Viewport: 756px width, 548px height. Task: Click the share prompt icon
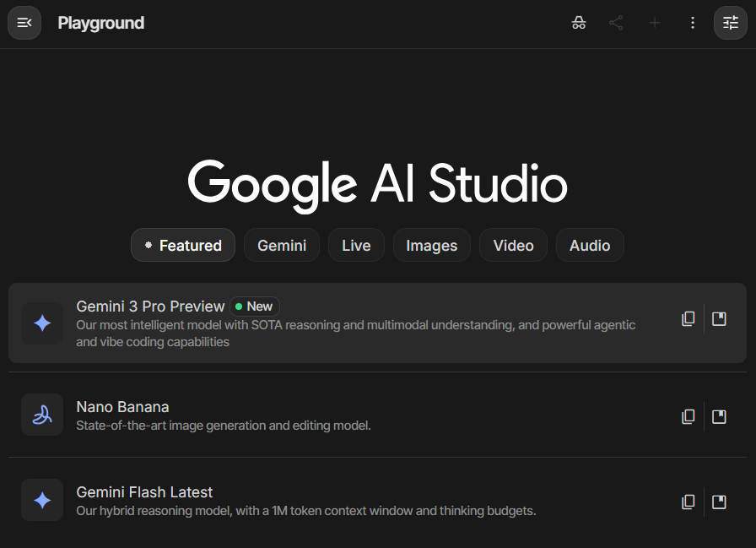[616, 23]
